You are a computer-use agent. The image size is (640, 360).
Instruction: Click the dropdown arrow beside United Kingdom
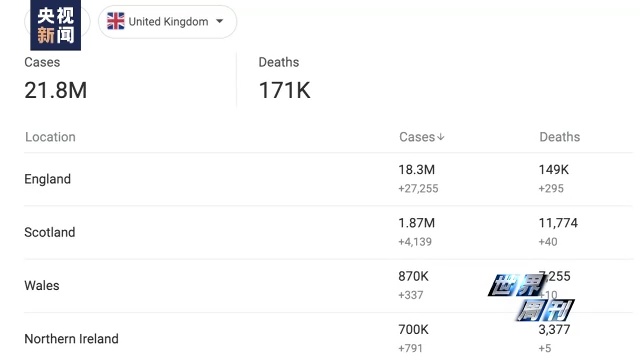(220, 21)
